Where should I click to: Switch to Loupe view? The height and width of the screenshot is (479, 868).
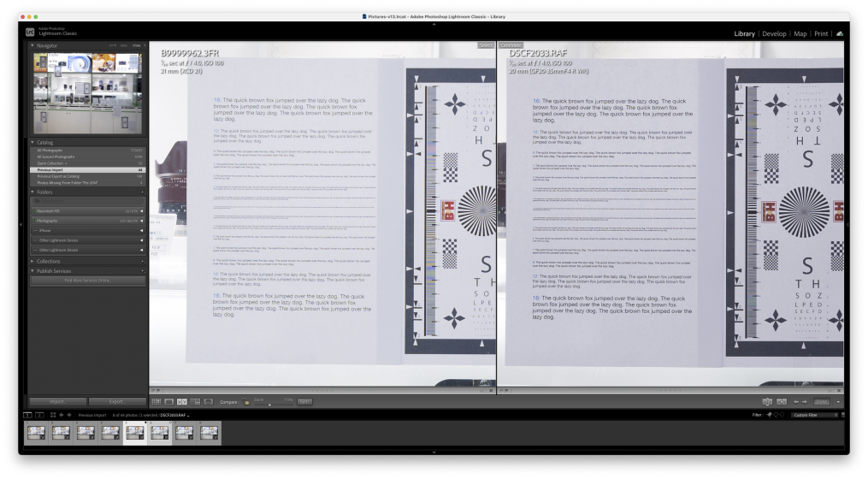click(x=168, y=401)
